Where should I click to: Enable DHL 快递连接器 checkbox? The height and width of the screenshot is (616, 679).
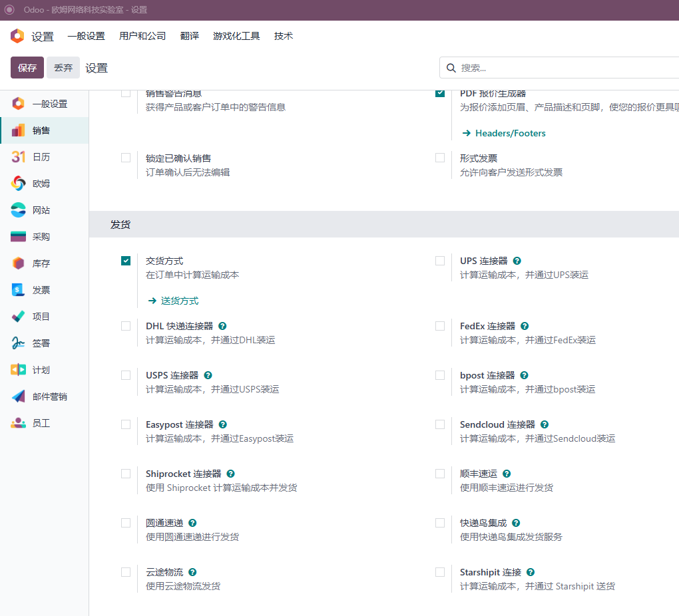126,326
